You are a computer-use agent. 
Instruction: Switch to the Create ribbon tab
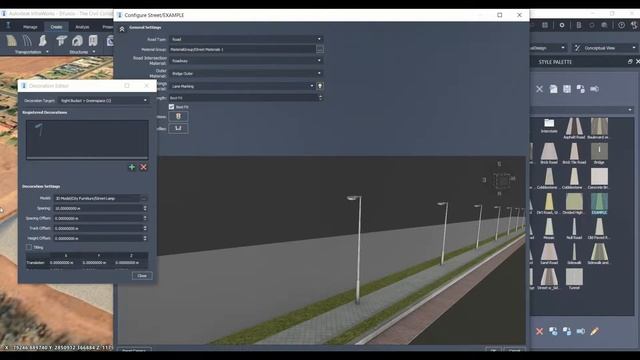pos(56,27)
